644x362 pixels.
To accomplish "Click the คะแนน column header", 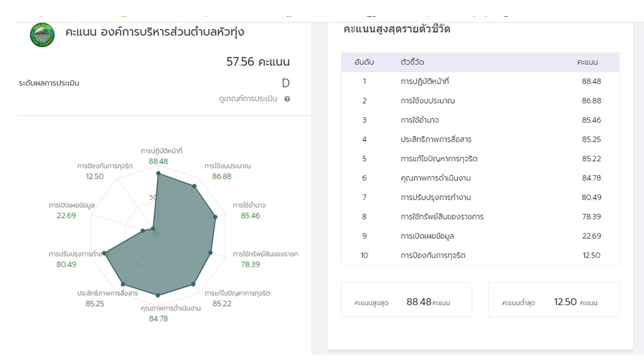I will tap(587, 62).
